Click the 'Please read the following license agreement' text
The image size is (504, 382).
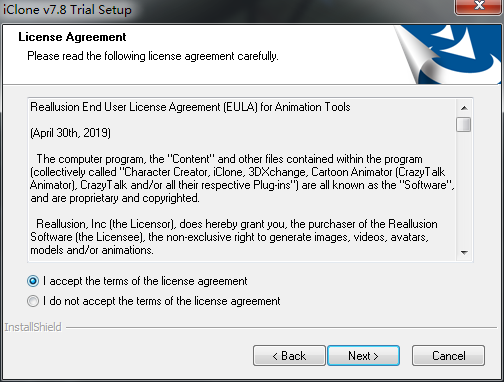point(153,56)
